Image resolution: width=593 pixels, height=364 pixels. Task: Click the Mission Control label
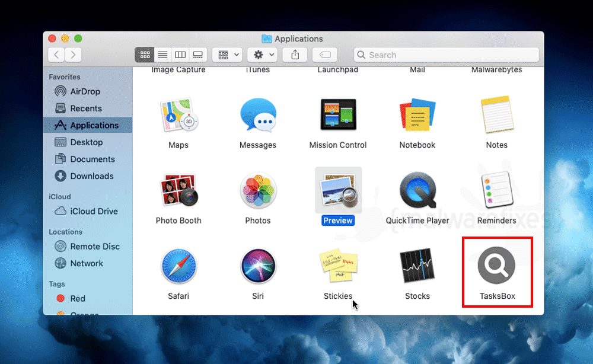point(338,145)
